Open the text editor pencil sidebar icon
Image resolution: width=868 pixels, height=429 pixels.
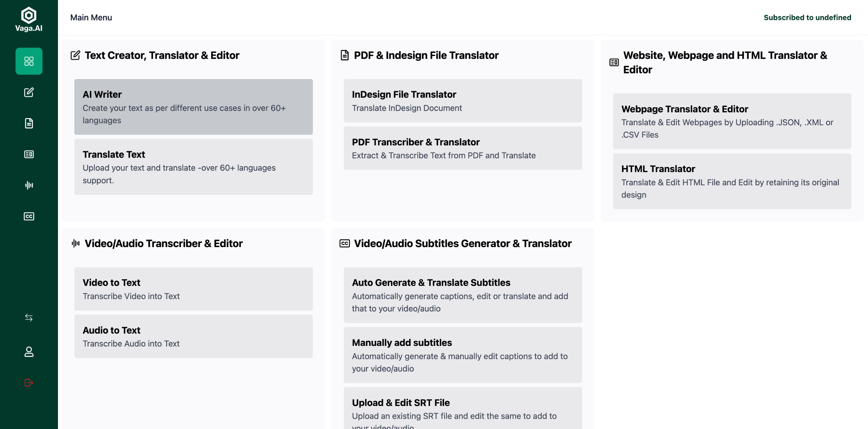(x=29, y=92)
